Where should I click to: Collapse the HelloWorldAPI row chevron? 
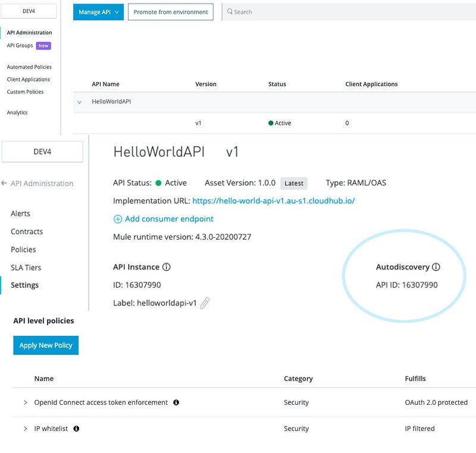79,102
